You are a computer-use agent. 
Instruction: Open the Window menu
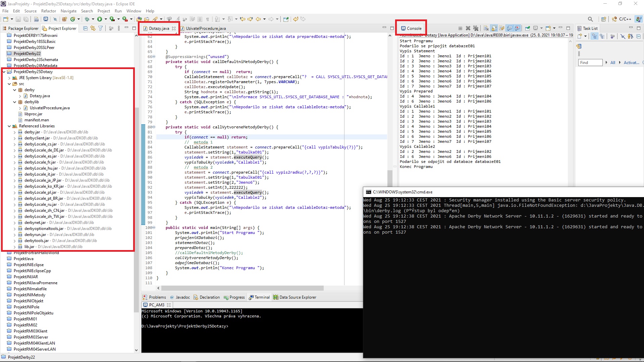coord(133,11)
